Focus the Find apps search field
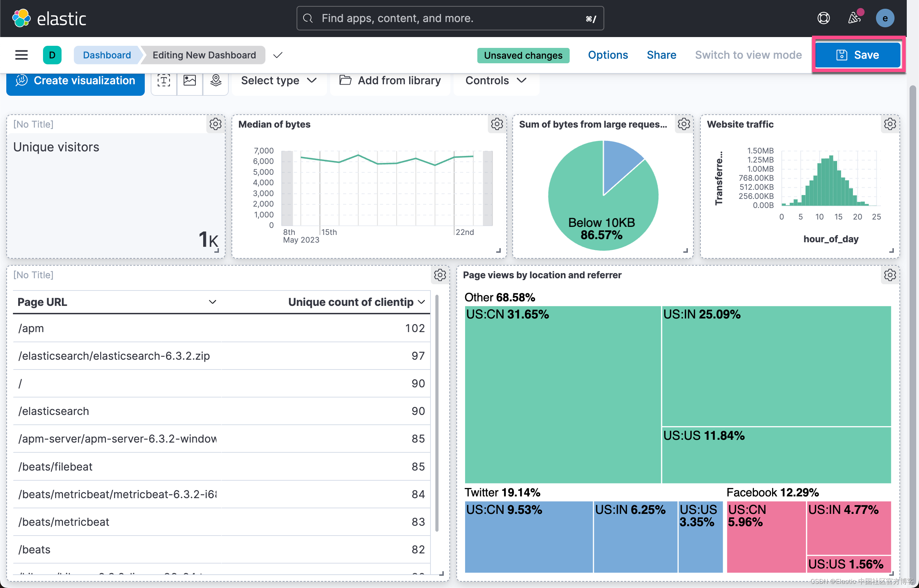This screenshot has width=919, height=588. 450,18
